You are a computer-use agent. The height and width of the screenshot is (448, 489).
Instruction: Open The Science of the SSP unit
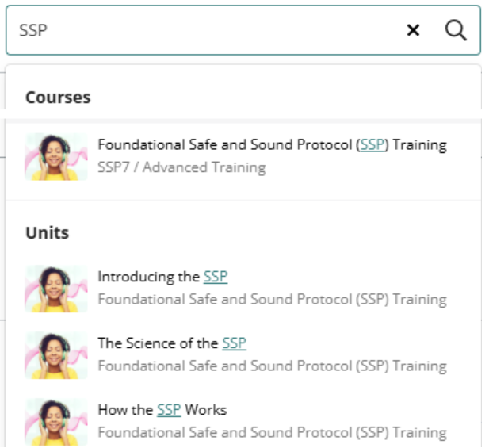point(172,343)
